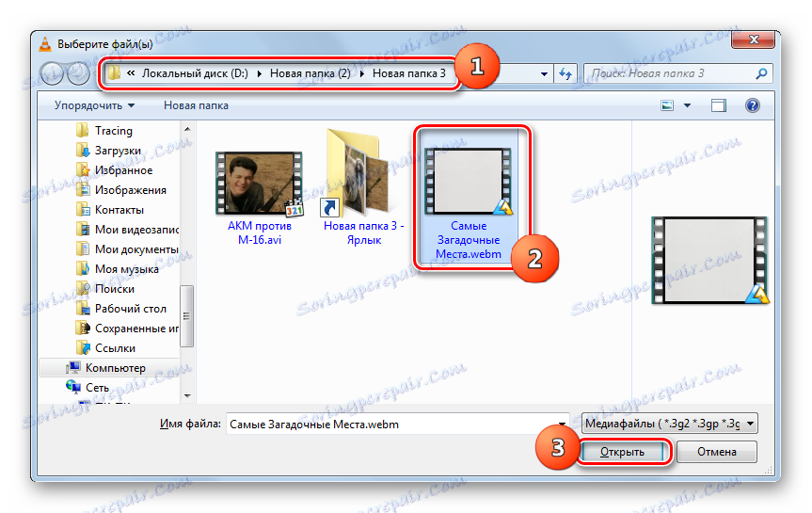
Task: Select Загрузки in the navigation tree
Action: click(x=118, y=151)
